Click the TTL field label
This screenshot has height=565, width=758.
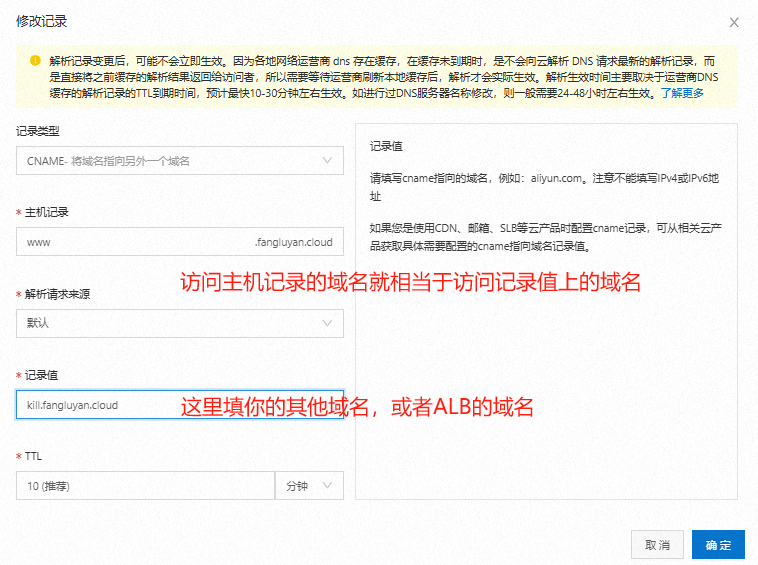point(33,456)
